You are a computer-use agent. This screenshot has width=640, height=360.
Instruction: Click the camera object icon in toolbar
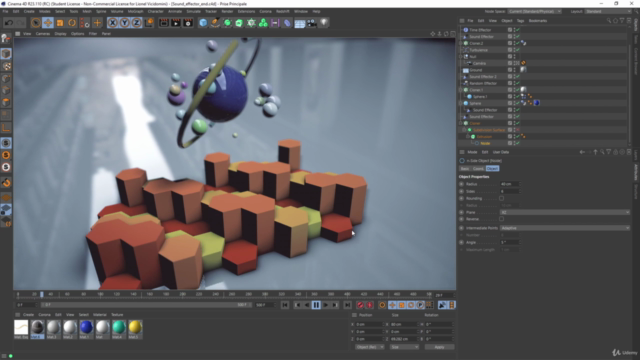click(x=312, y=23)
